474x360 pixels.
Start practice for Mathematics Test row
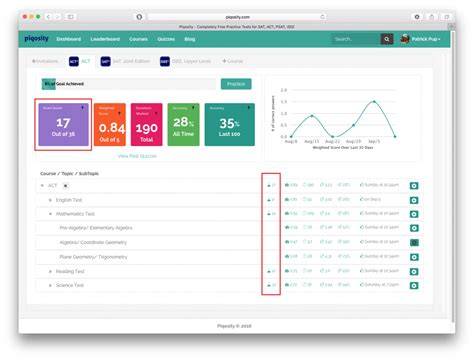[x=414, y=214]
